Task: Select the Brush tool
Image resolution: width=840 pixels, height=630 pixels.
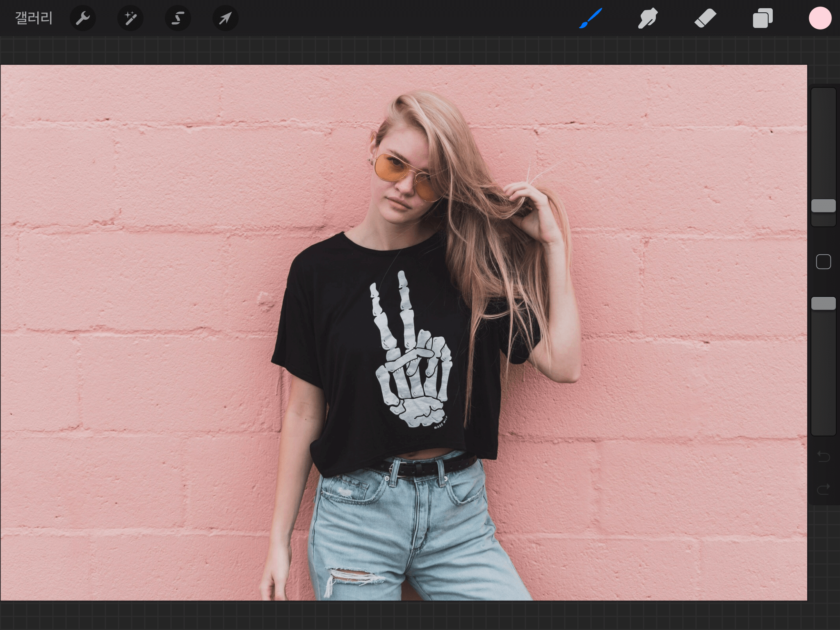Action: click(591, 18)
